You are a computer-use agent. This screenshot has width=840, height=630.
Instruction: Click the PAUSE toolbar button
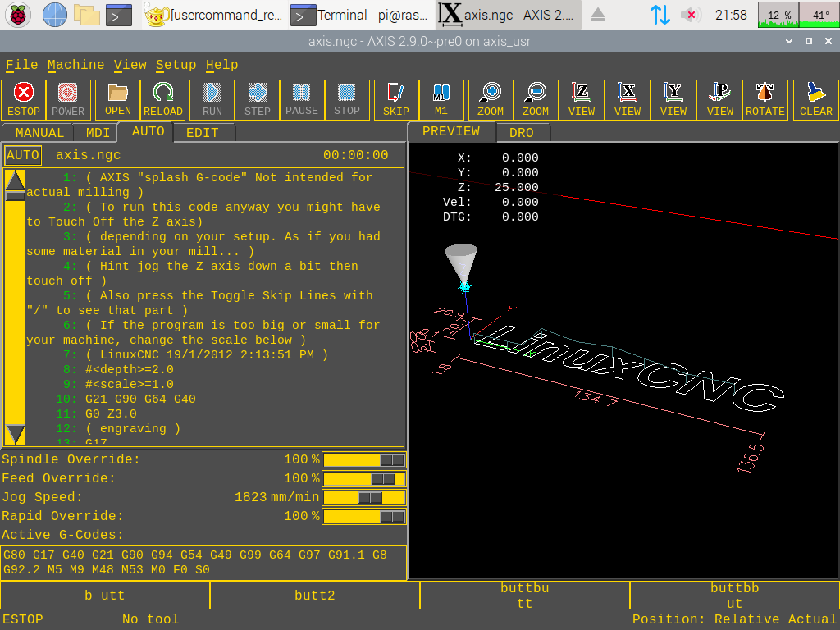click(302, 100)
